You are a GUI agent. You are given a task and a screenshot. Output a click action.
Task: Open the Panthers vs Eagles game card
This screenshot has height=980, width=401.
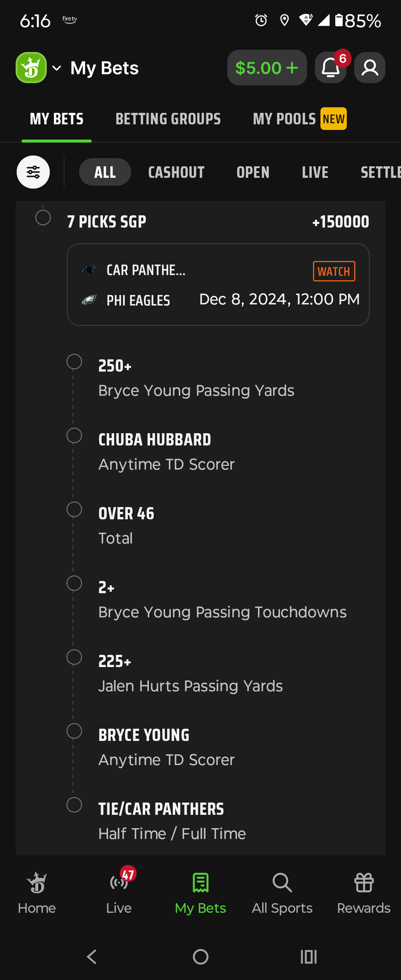pyautogui.click(x=218, y=285)
